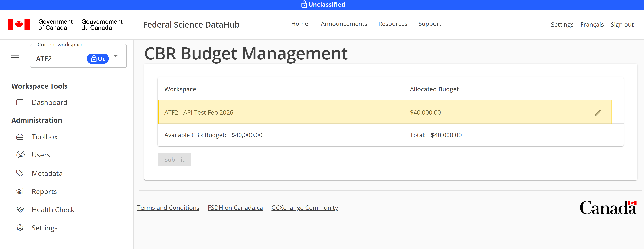Open the Dashboard workspace tool
The height and width of the screenshot is (249, 644).
(49, 102)
